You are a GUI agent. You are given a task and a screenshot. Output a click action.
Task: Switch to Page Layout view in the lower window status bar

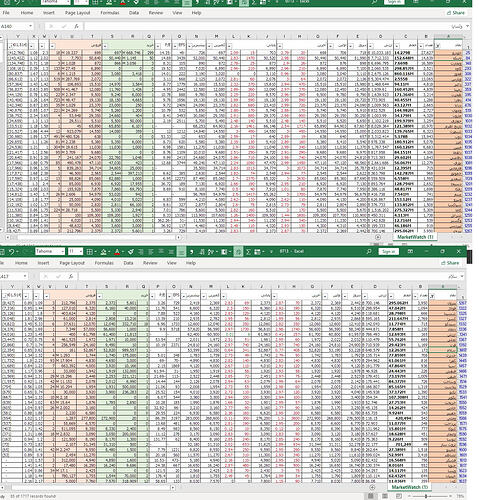pyautogui.click(x=385, y=496)
